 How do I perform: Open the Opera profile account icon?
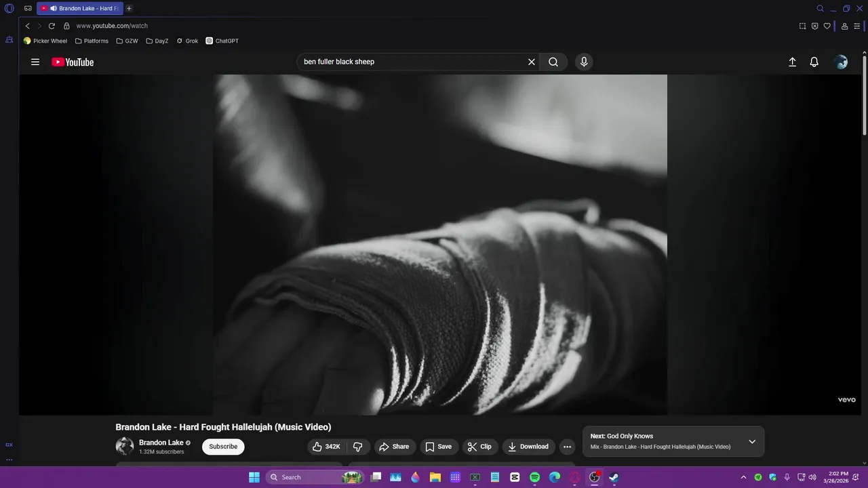tap(845, 26)
